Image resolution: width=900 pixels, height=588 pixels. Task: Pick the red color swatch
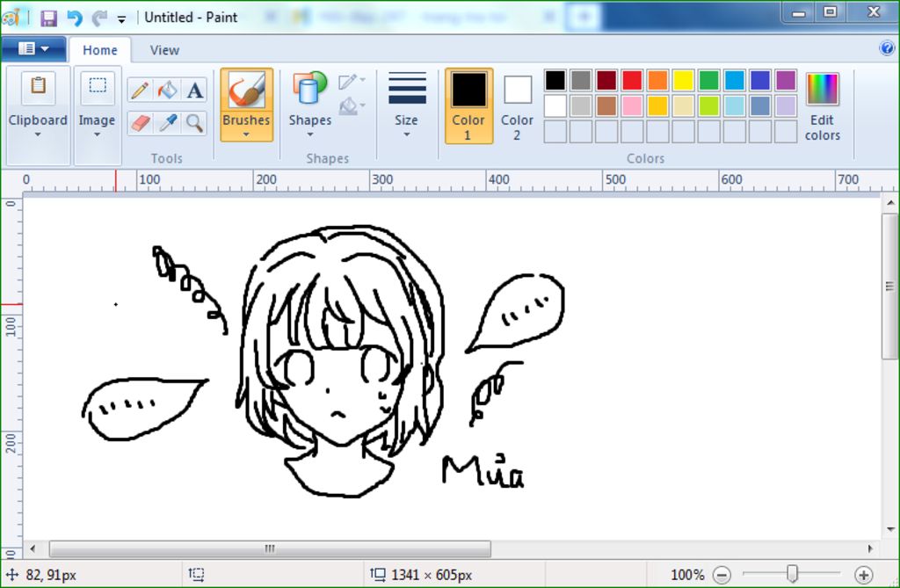pos(632,80)
